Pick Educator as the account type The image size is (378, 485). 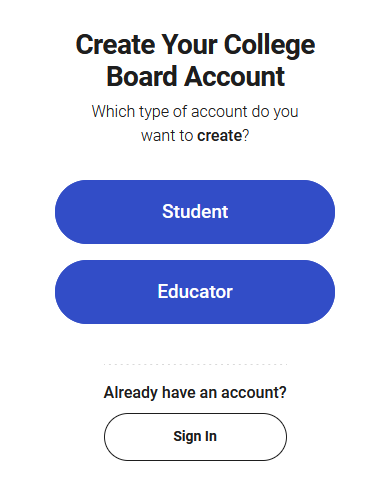tap(195, 292)
